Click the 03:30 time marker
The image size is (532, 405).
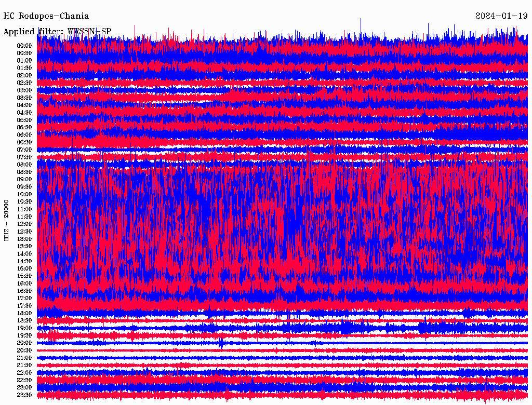click(x=24, y=98)
